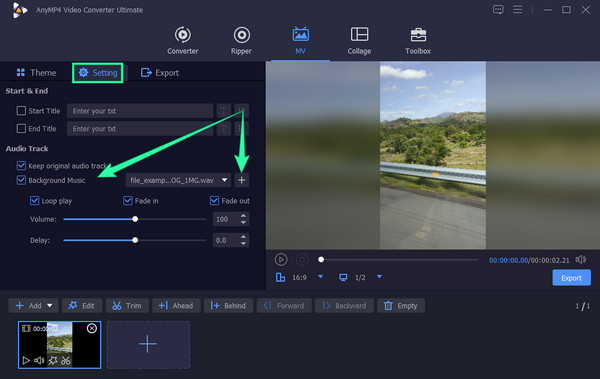The image size is (600, 379).
Task: Click the Edit button
Action: tap(82, 305)
